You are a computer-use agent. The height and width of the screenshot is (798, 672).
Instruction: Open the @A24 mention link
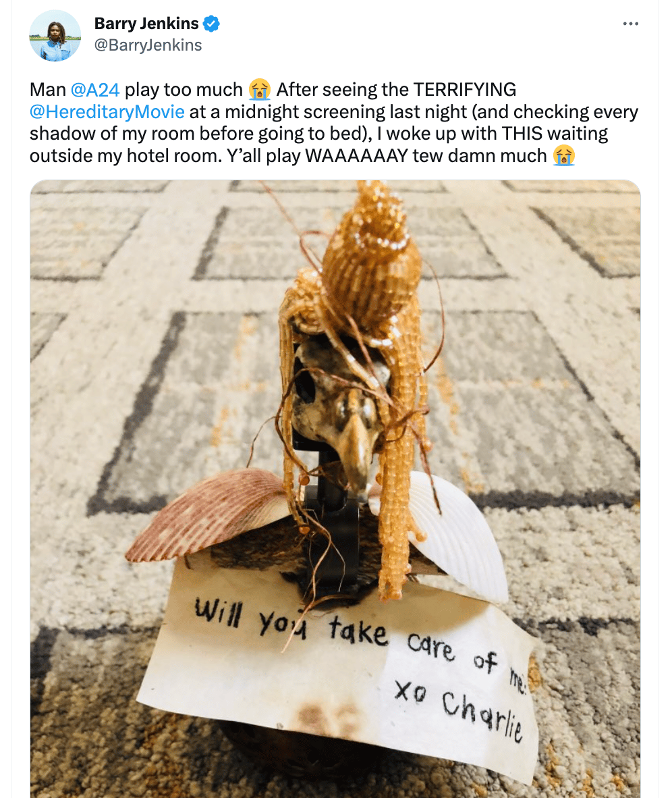click(95, 90)
